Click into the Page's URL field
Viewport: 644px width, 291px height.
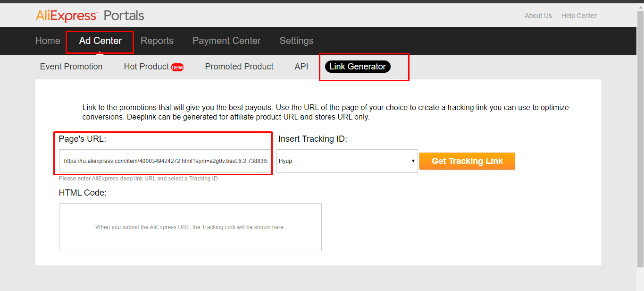(165, 161)
